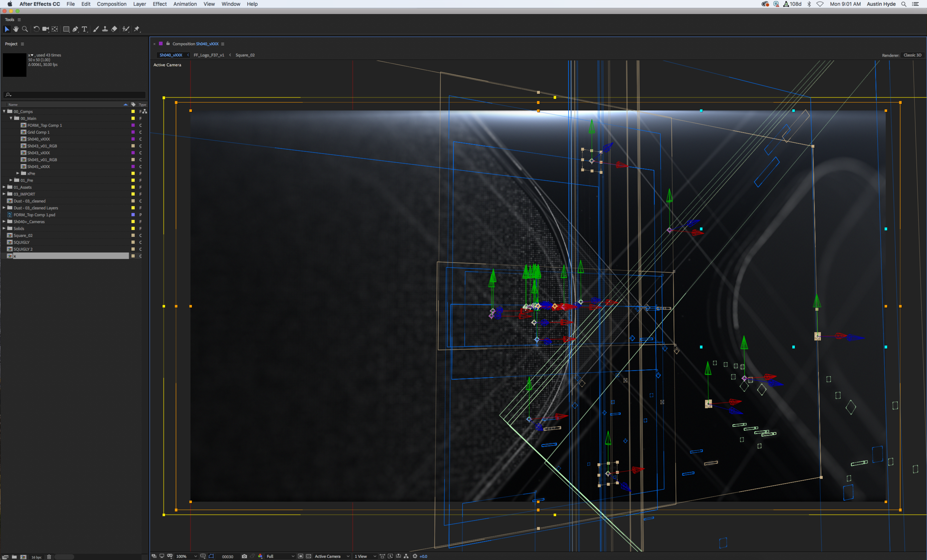Select the Clone Stamp tool

tap(105, 29)
